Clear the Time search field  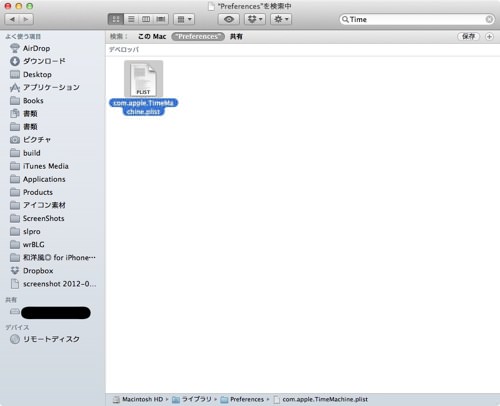point(489,19)
